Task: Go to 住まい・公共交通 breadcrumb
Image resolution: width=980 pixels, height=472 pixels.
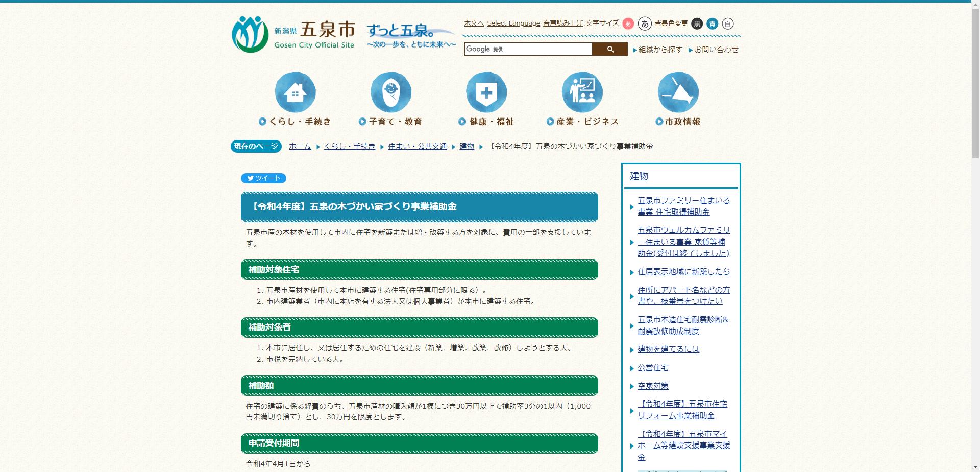Action: (x=417, y=146)
